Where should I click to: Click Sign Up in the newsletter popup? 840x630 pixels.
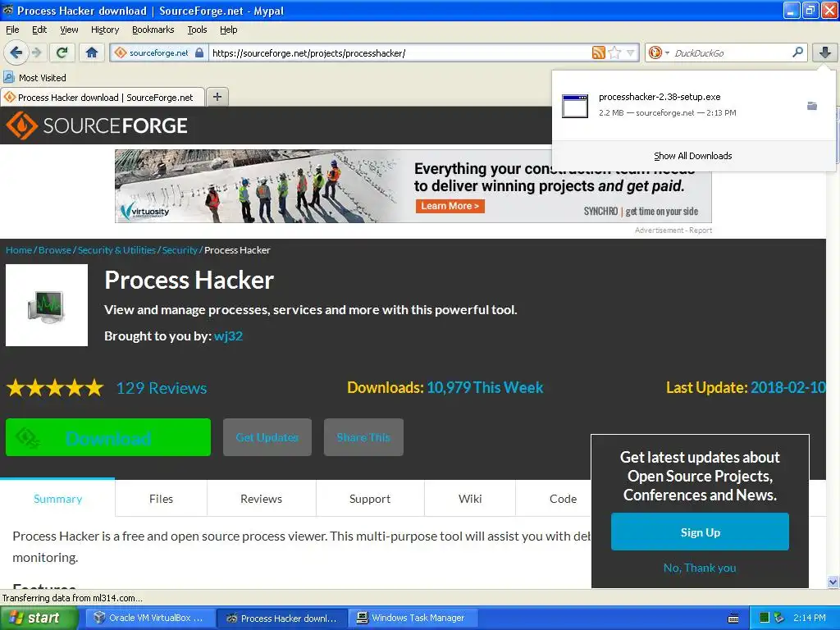[x=700, y=532]
